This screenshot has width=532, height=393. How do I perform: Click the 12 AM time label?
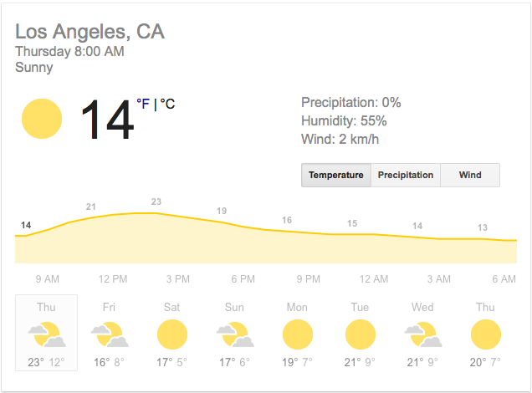point(374,279)
